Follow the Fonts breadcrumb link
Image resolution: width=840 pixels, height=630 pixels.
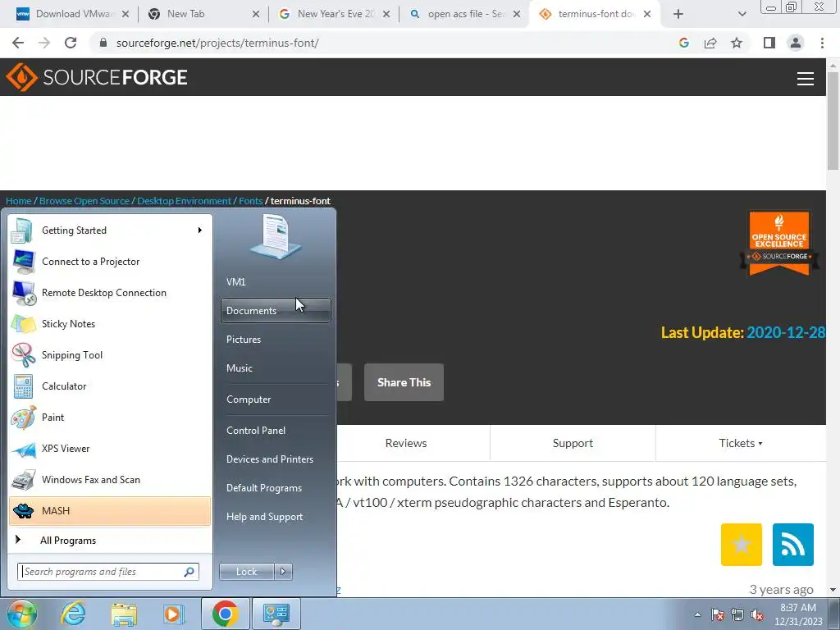tap(251, 201)
